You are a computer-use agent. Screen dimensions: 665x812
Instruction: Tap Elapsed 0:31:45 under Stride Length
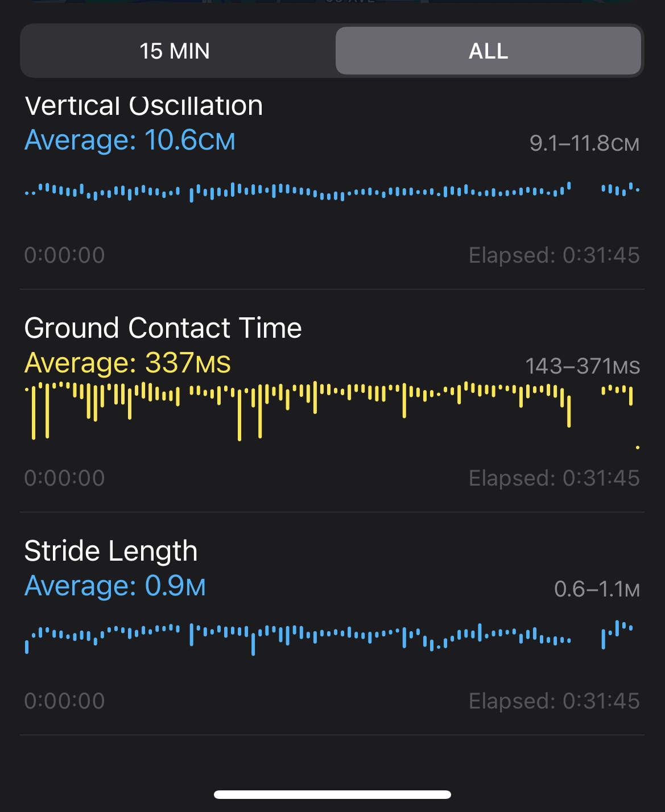click(x=554, y=701)
